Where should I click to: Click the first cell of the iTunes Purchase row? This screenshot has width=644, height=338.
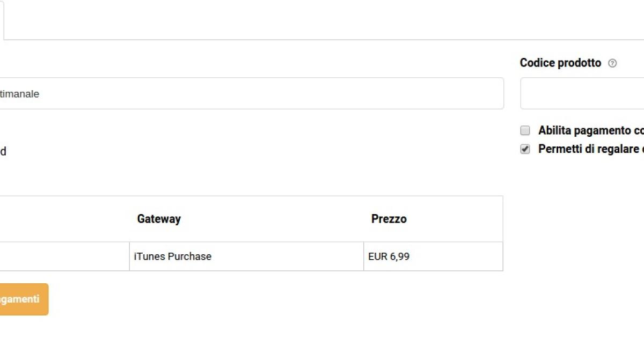click(64, 256)
